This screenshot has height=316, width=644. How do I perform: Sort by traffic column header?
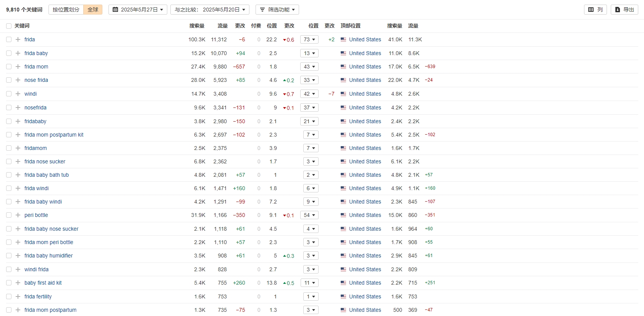pyautogui.click(x=222, y=26)
